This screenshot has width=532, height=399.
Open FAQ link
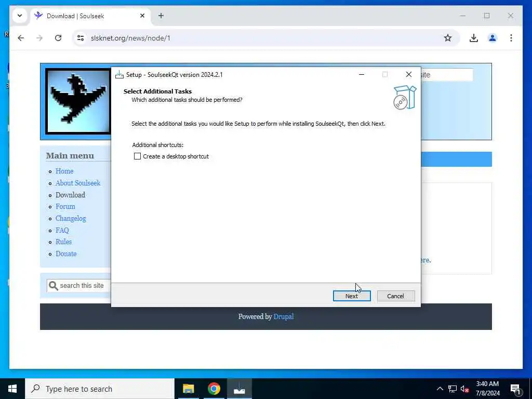click(62, 230)
